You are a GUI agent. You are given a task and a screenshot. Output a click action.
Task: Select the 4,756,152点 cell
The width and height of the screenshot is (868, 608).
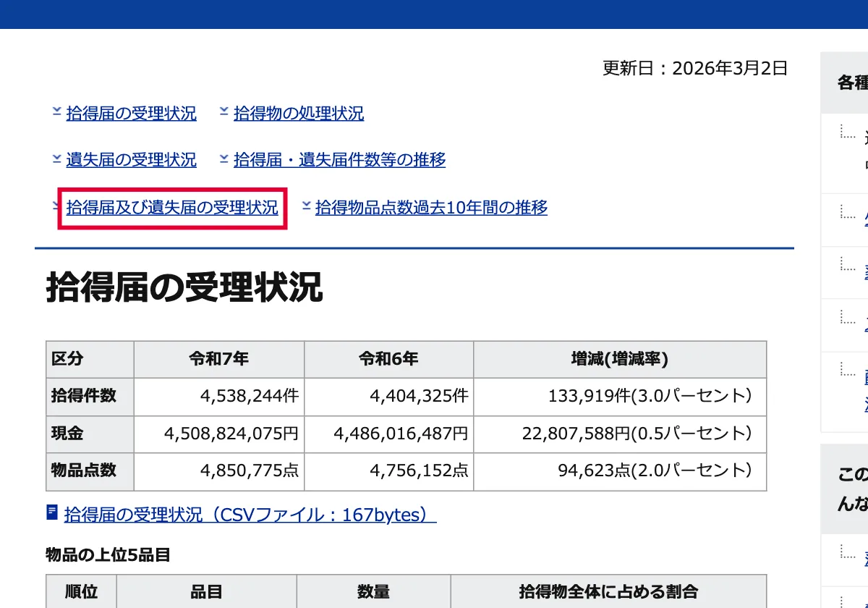[x=389, y=472]
